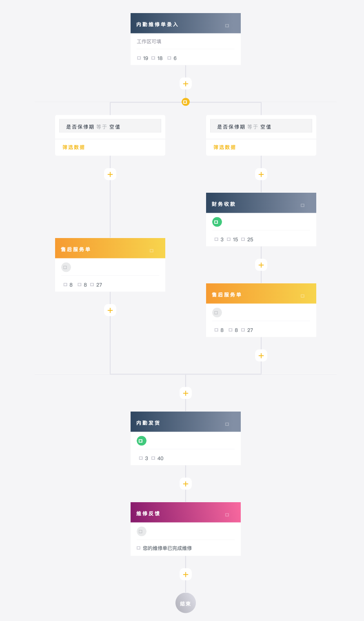Click plus below left 售后服务单 node
The width and height of the screenshot is (364, 621).
point(110,310)
